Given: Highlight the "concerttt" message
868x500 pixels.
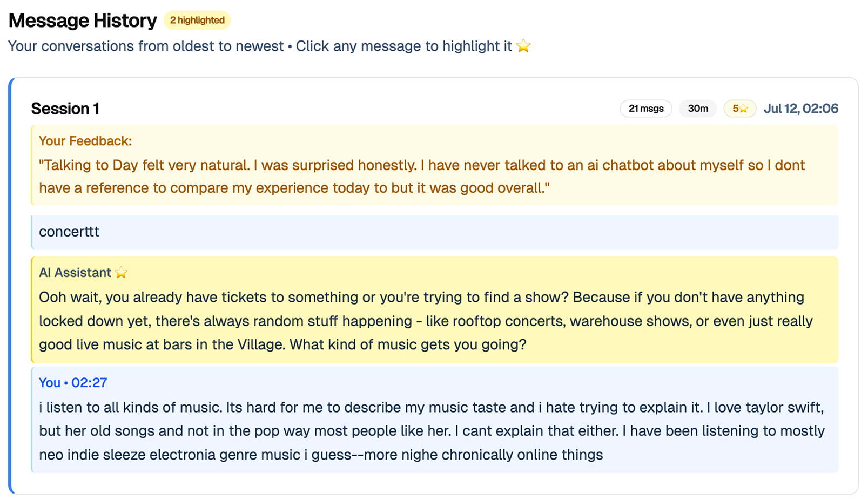Looking at the screenshot, I should pyautogui.click(x=434, y=232).
